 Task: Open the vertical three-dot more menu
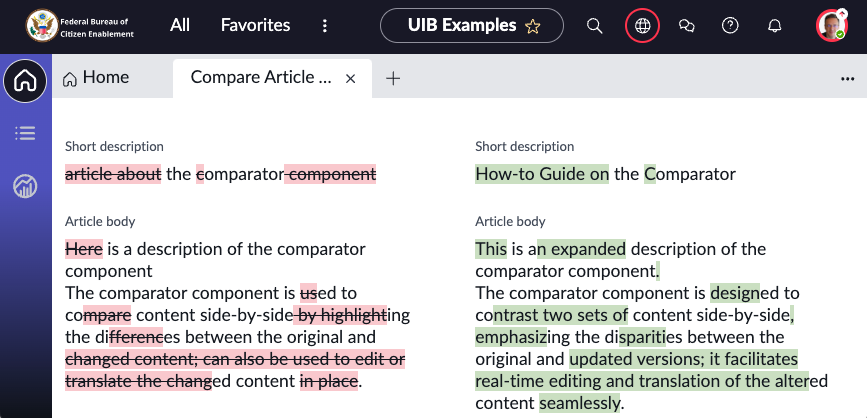pos(325,25)
